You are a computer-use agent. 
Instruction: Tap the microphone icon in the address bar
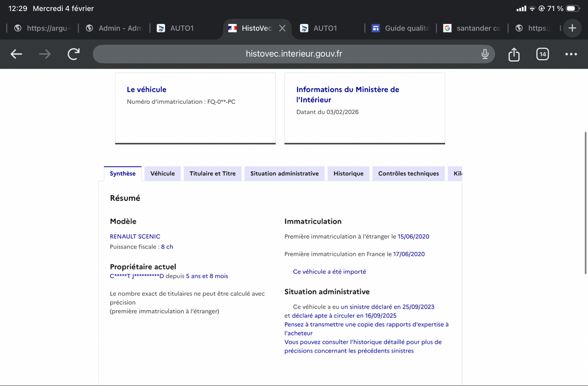485,54
